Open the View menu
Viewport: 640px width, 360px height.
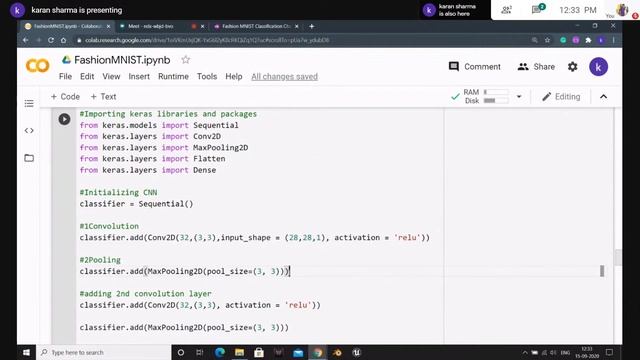click(x=111, y=76)
